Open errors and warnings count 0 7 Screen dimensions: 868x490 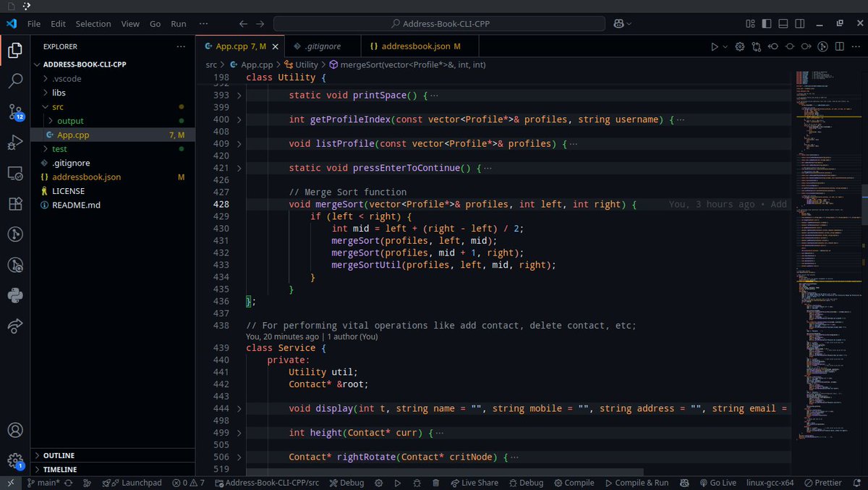click(x=188, y=483)
